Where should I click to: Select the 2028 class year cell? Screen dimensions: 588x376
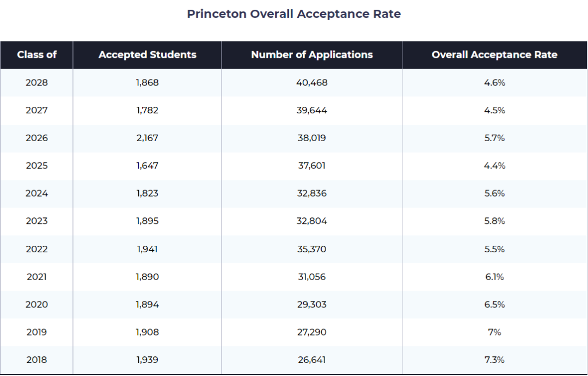37,82
